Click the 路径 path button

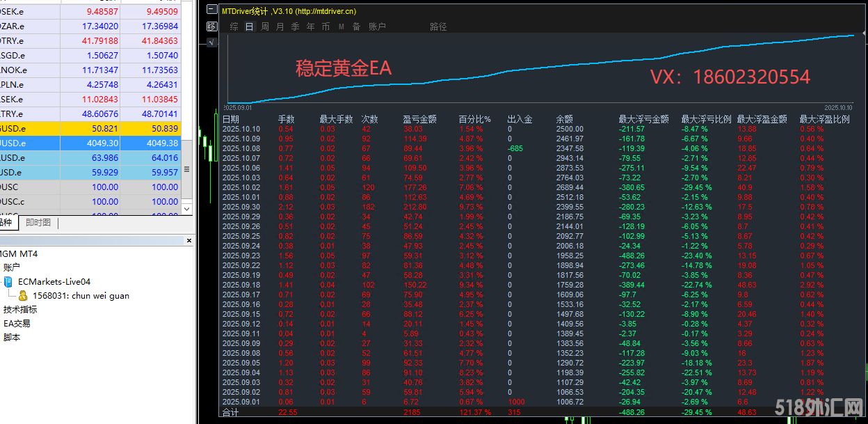click(438, 26)
